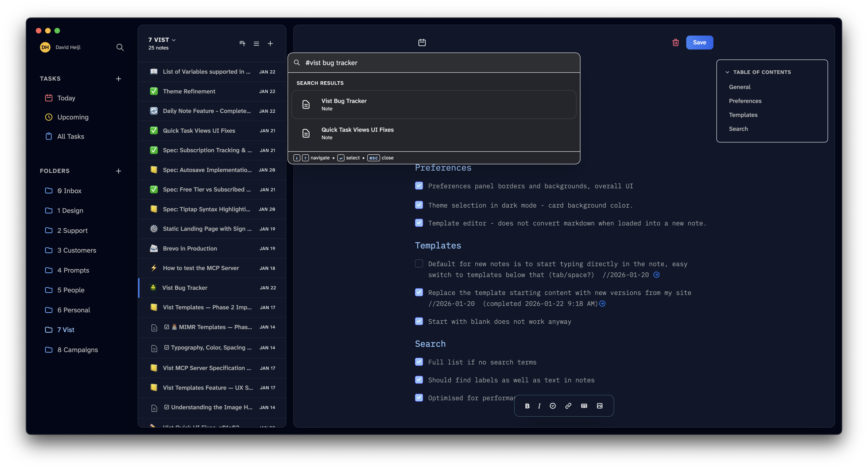This screenshot has height=469, width=868.
Task: Open the sort options in the note list
Action: (x=242, y=43)
